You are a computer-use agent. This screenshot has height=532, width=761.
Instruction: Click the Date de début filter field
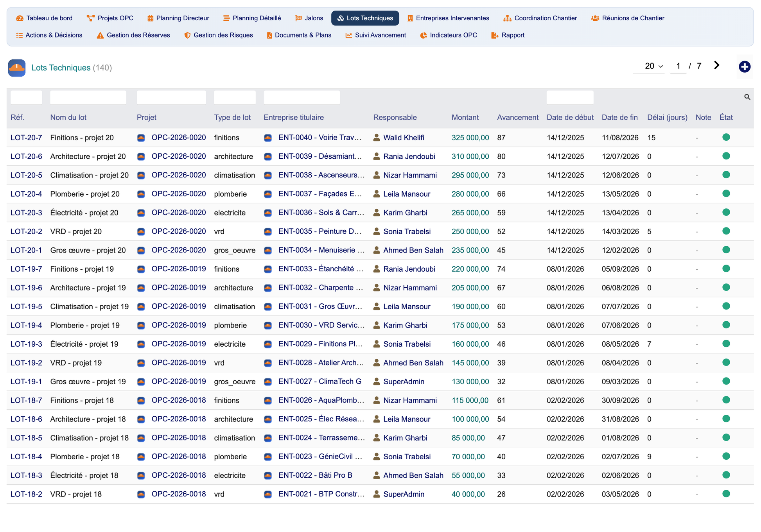570,97
